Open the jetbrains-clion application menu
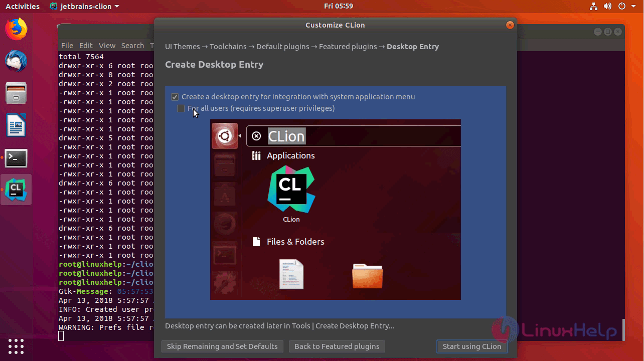 85,7
